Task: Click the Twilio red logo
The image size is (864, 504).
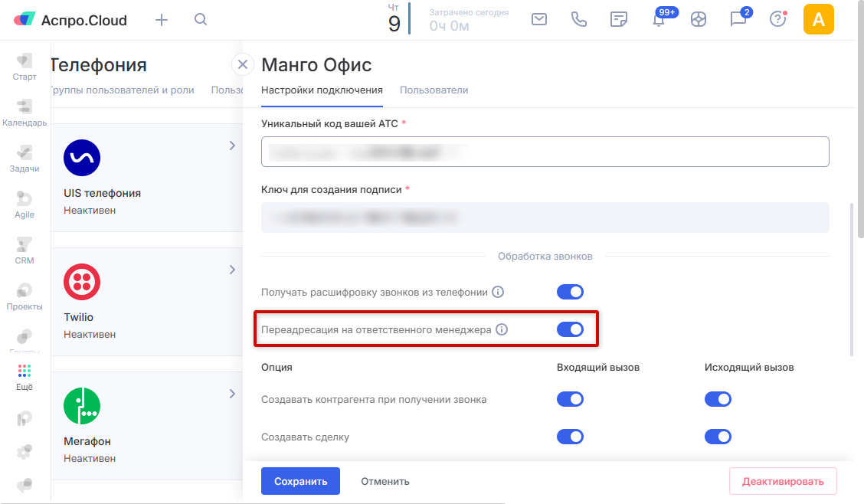Action: click(x=81, y=281)
